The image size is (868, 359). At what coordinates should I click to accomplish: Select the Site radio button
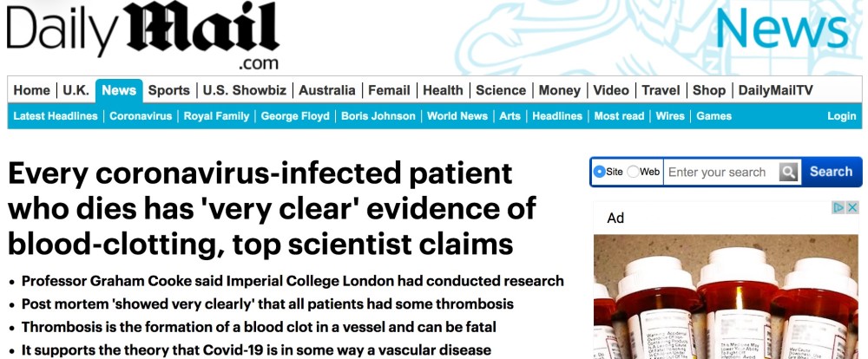pyautogui.click(x=599, y=172)
